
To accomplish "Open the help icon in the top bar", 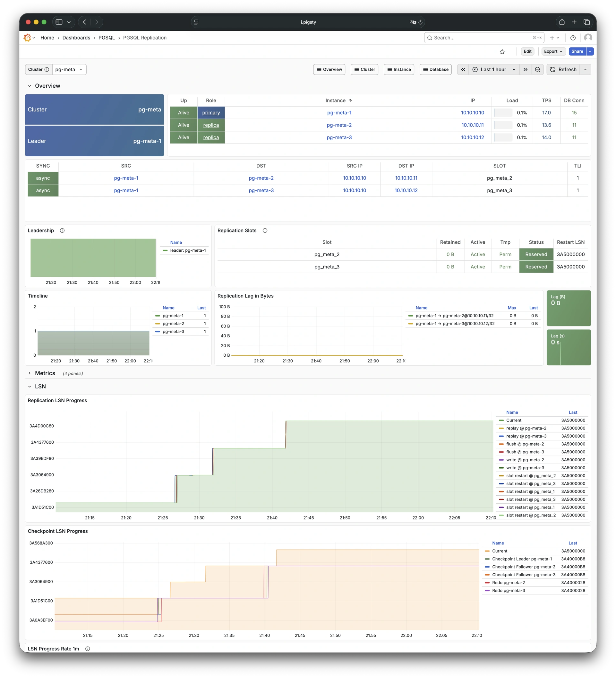I will click(573, 38).
